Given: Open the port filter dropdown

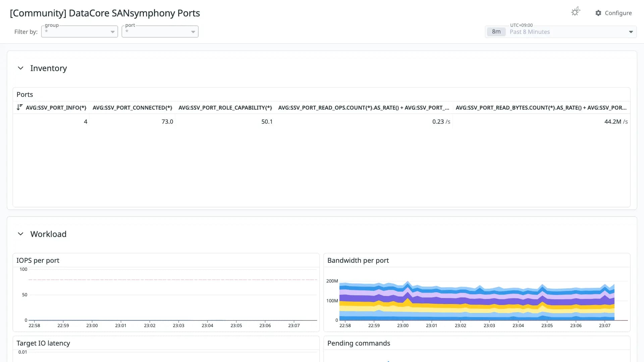Looking at the screenshot, I should point(160,32).
